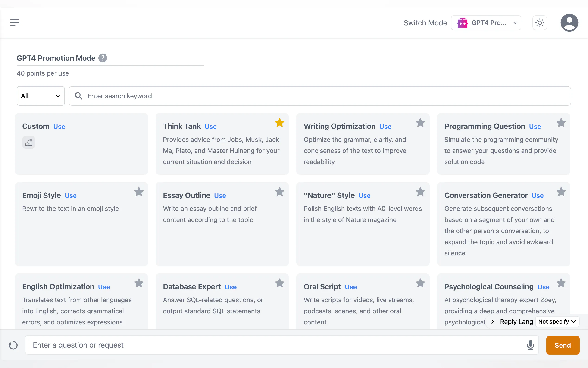Click the GPT4 Promotion Mode help icon
Image resolution: width=588 pixels, height=368 pixels.
[103, 58]
